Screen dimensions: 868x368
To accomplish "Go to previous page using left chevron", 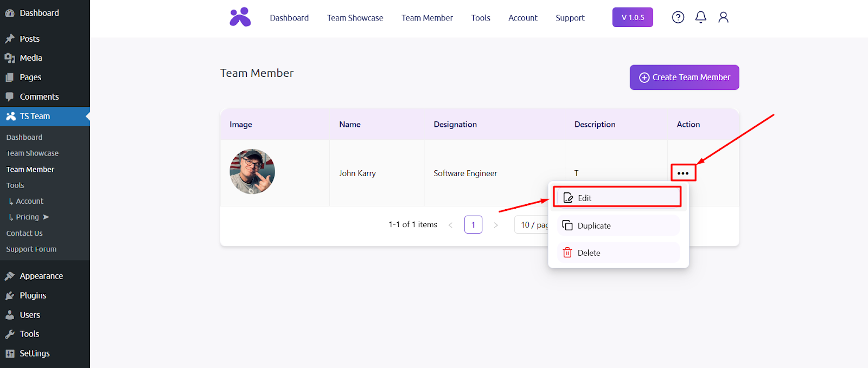I will 450,225.
